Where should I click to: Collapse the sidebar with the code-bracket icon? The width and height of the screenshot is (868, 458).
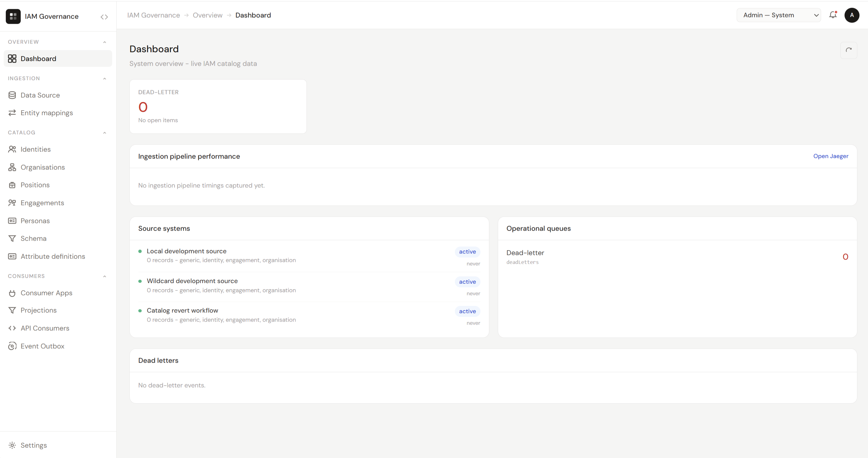(x=104, y=17)
